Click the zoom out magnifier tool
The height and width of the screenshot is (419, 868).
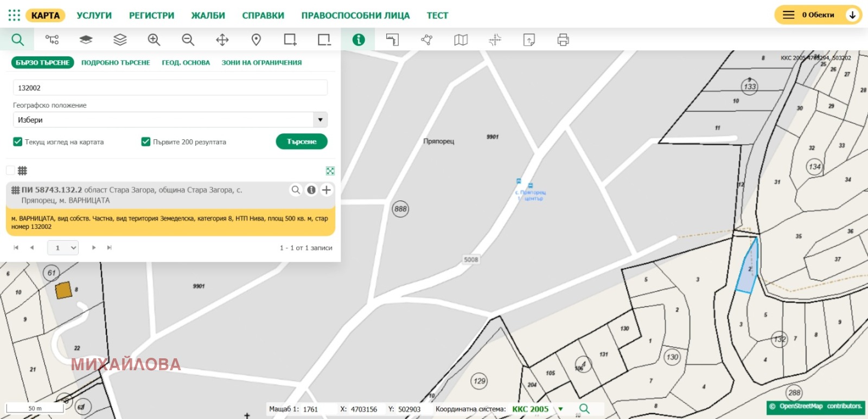[188, 40]
